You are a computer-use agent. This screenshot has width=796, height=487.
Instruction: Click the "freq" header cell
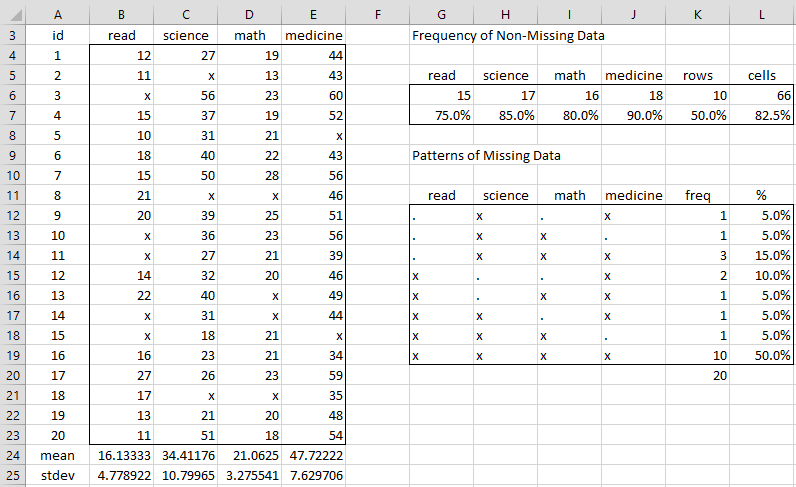point(698,196)
